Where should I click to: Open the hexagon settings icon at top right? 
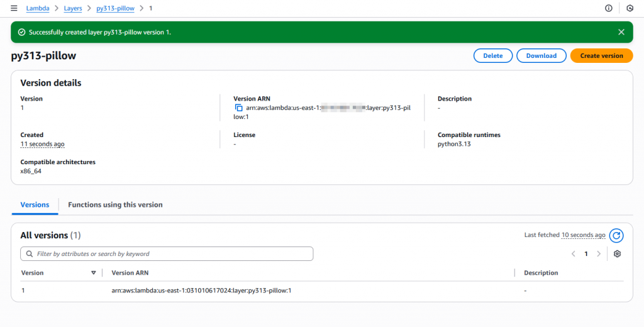pos(630,8)
